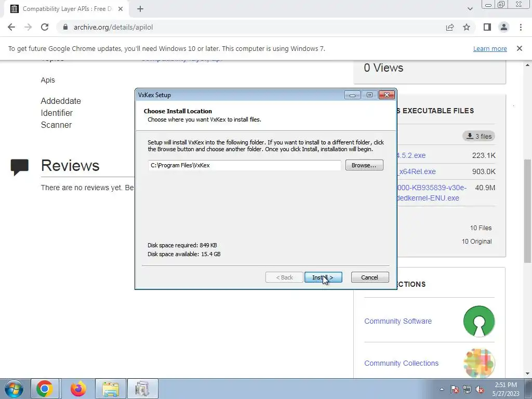Click the Disk space available: 15.4 GB text

pos(184,254)
